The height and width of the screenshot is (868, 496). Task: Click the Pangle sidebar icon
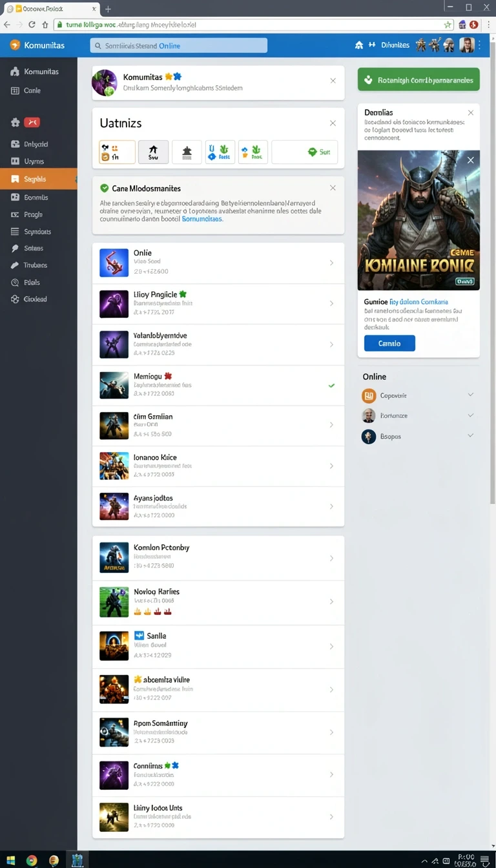point(15,214)
